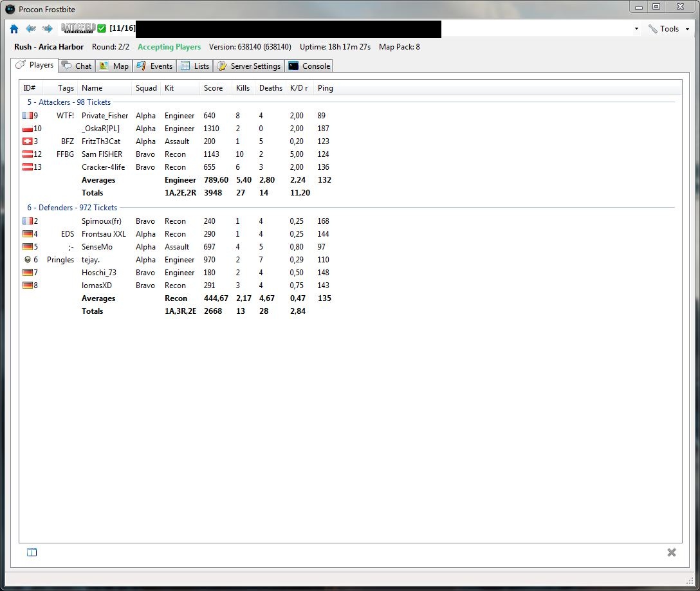Click the German flag for Frontsau XXL
700x591 pixels.
(28, 234)
